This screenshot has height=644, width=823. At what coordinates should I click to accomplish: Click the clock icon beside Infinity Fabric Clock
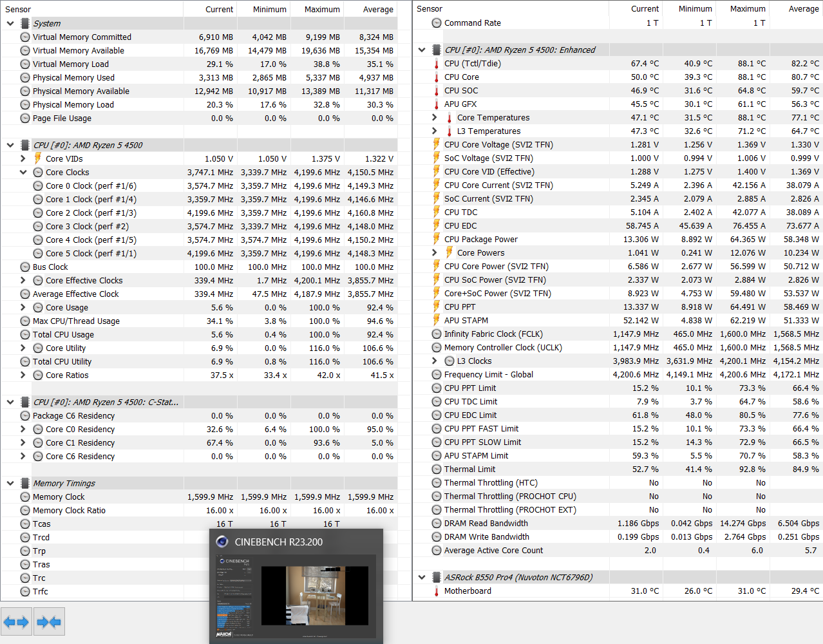pyautogui.click(x=437, y=334)
